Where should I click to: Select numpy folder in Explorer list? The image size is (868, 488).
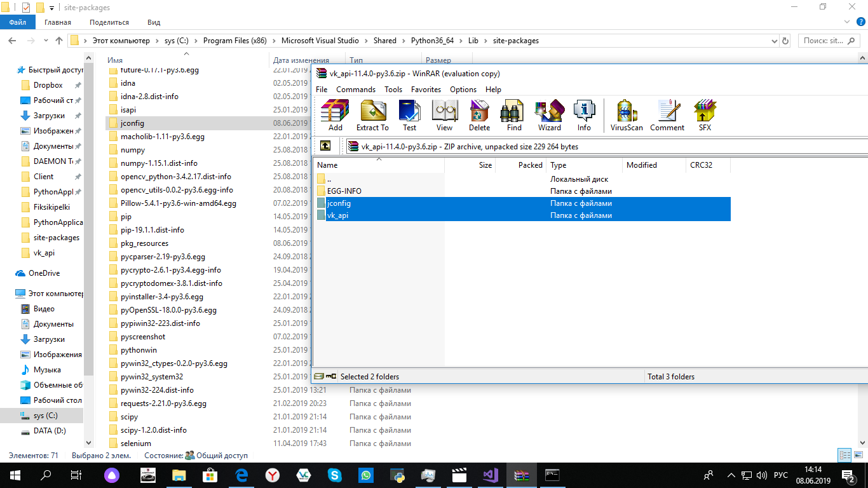132,150
